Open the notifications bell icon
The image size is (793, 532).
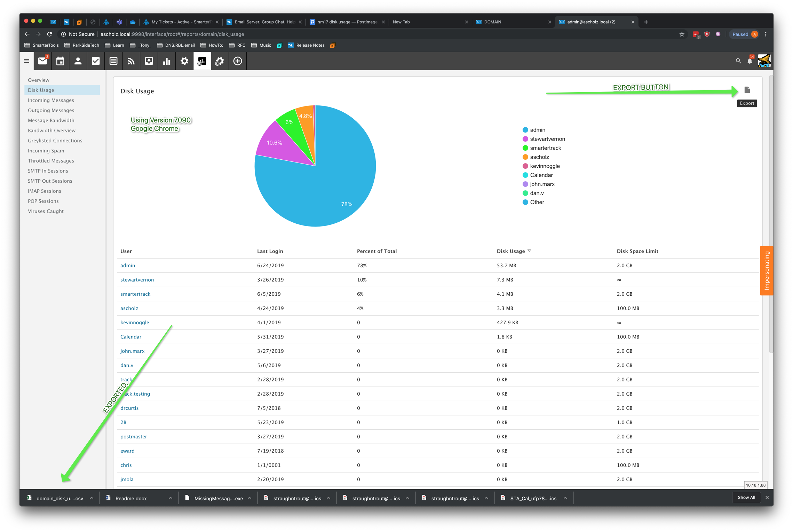click(750, 61)
